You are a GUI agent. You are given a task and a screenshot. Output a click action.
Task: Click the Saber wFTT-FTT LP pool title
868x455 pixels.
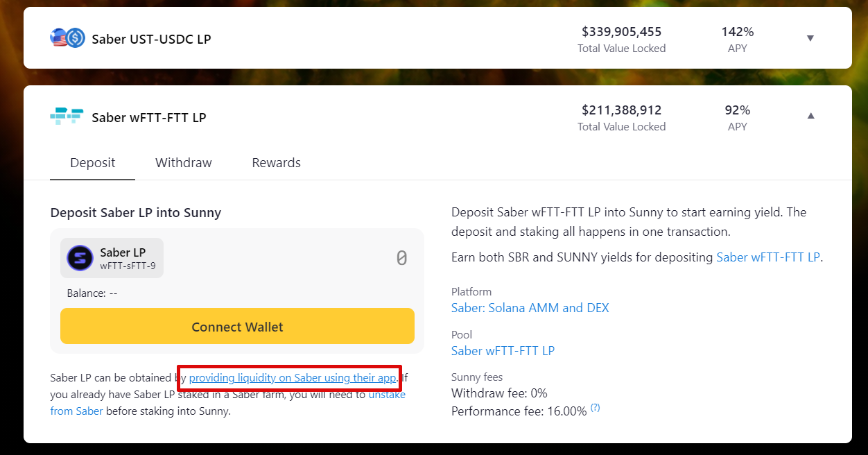coord(149,117)
